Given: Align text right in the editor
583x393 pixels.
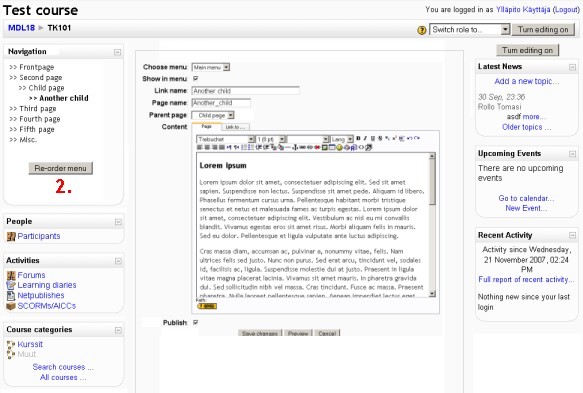Looking at the screenshot, I should pyautogui.click(x=214, y=148).
